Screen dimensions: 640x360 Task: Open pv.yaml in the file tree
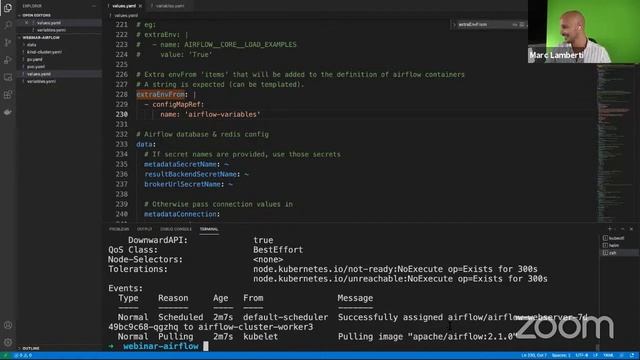(34, 60)
